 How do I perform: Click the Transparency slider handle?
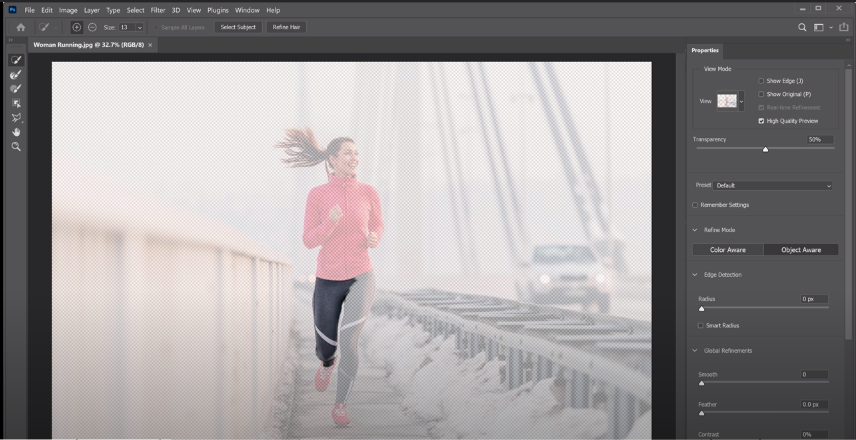[x=765, y=149]
